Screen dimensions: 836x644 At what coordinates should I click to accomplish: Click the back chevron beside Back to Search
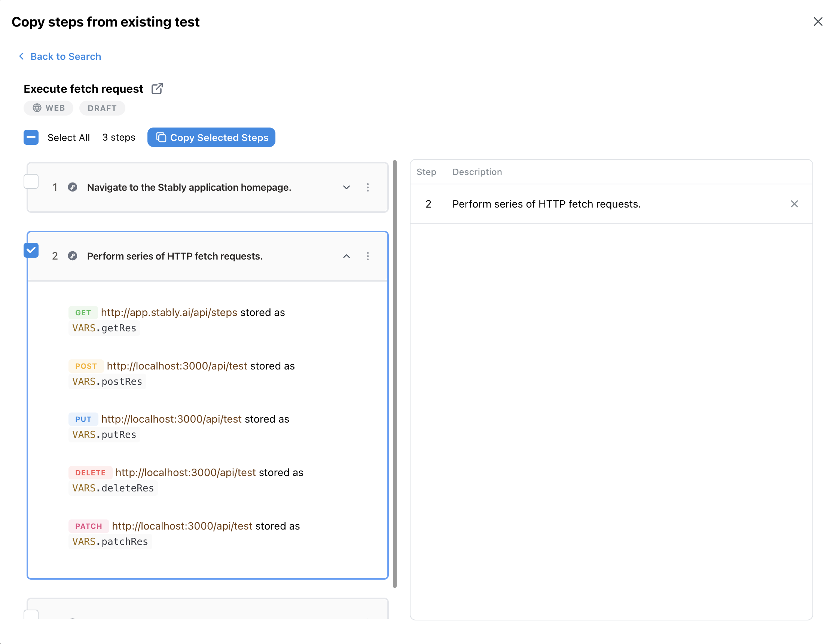(x=21, y=56)
